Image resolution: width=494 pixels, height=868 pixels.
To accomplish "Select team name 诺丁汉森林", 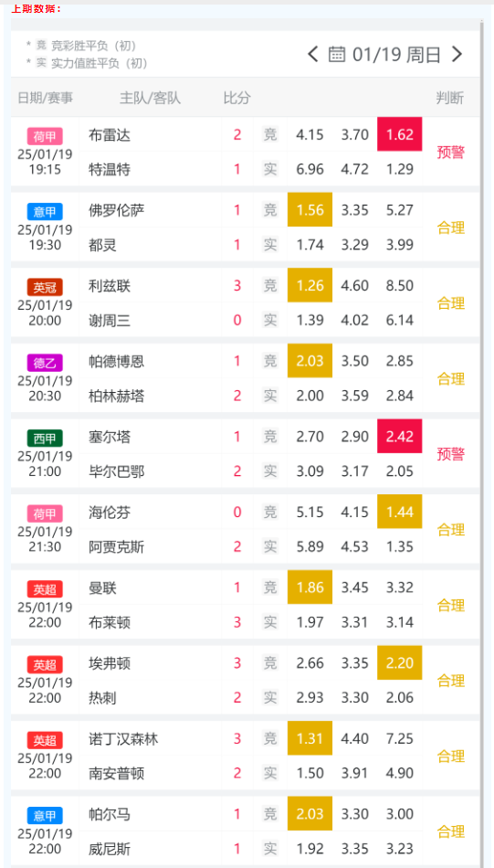I will pyautogui.click(x=123, y=739).
